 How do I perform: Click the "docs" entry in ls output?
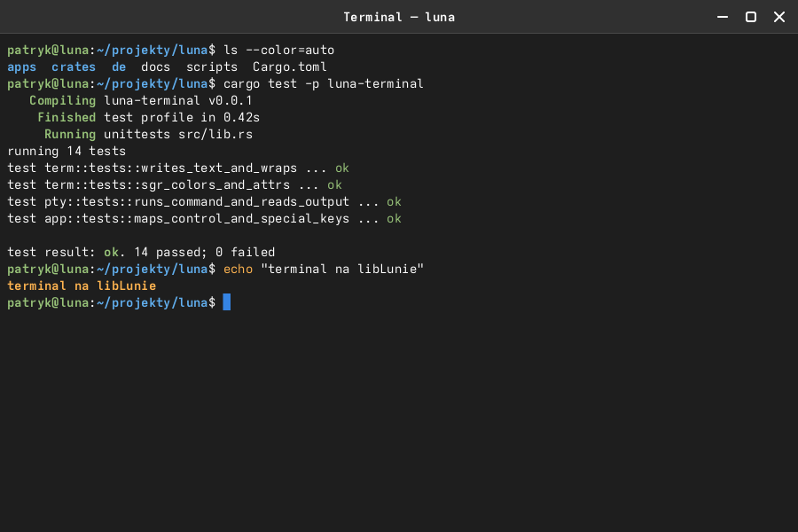point(156,67)
